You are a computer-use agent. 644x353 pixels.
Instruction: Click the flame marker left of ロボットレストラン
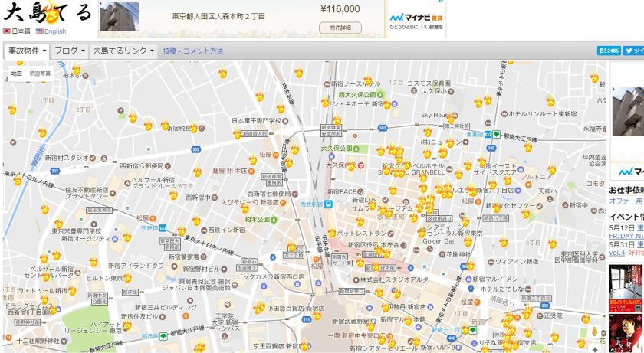[x=332, y=233]
